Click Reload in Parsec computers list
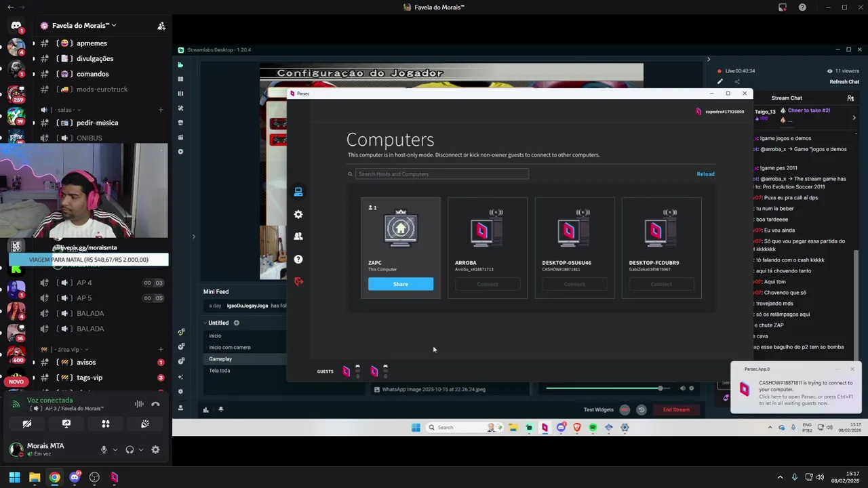 [x=705, y=174]
